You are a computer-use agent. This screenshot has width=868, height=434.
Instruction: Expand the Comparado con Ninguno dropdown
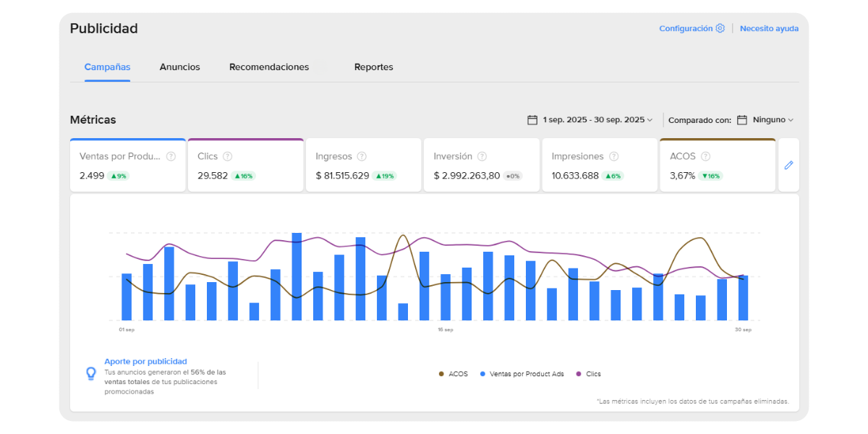773,120
